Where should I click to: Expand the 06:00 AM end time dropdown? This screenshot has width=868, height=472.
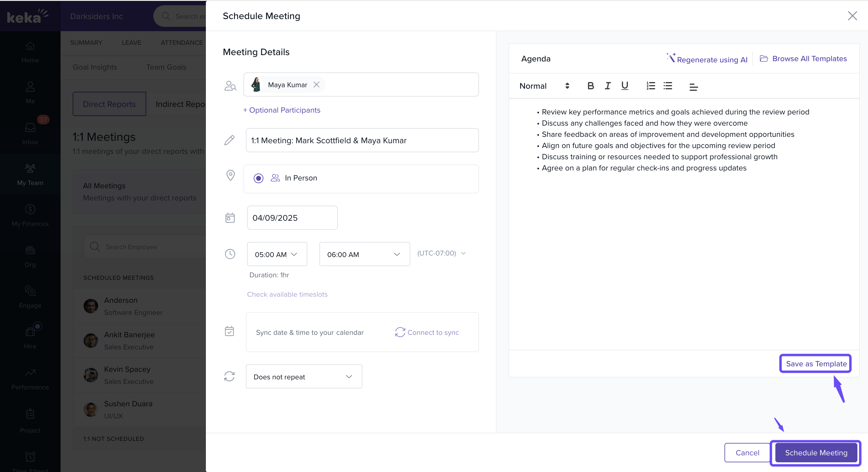click(x=364, y=254)
